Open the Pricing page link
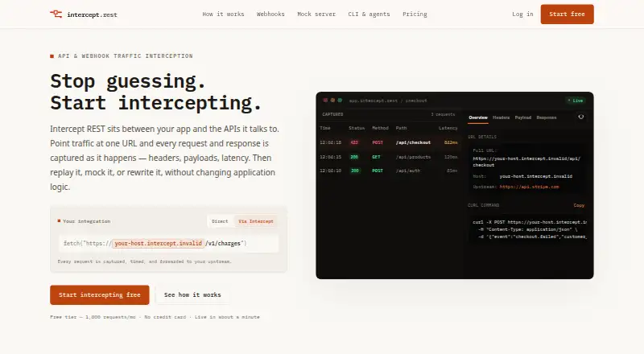The width and height of the screenshot is (644, 354). click(x=415, y=14)
